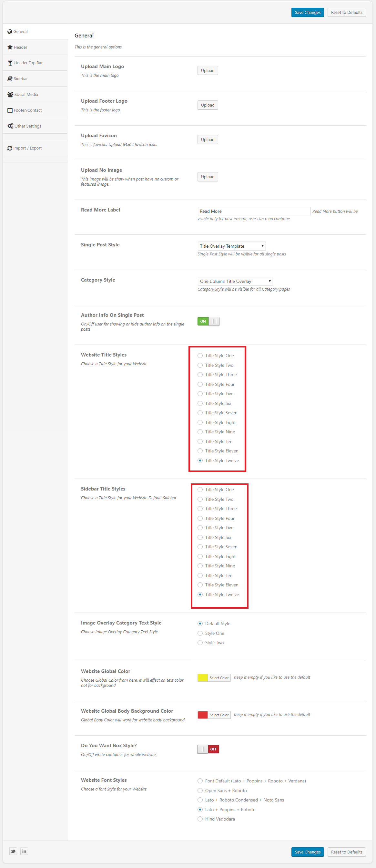Open the Twitter icon in footer

13,851
